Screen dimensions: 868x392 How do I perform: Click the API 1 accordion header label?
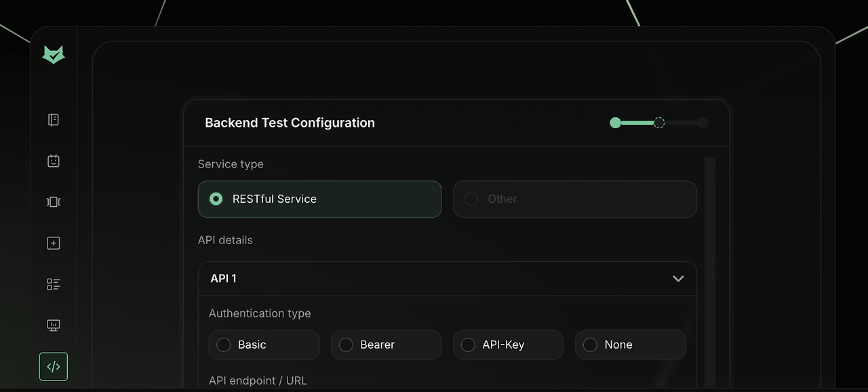coord(224,279)
